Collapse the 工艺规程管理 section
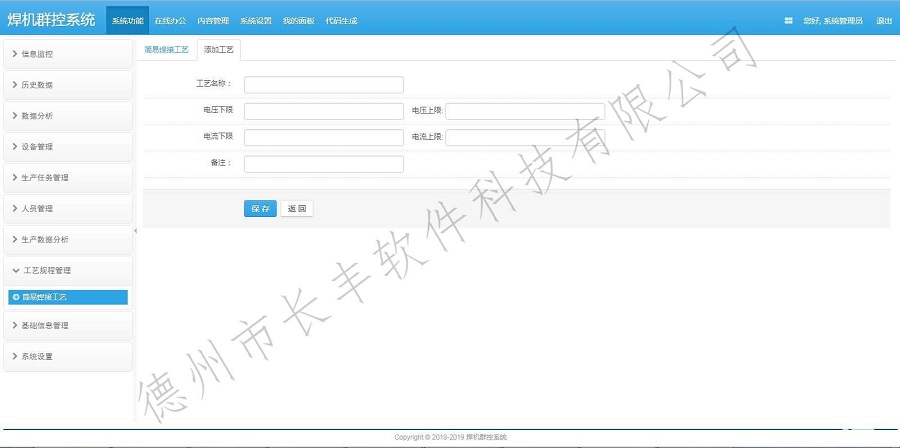The width and height of the screenshot is (900, 448). click(67, 271)
